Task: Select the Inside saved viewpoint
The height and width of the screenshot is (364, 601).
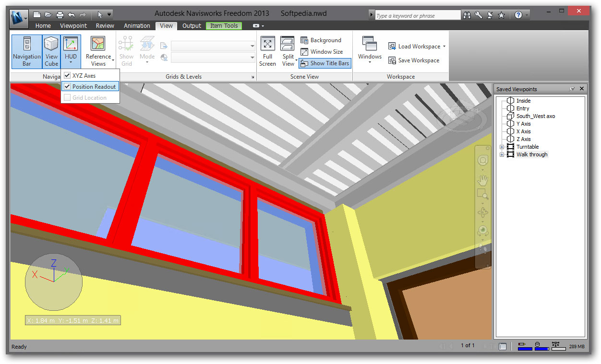Action: pyautogui.click(x=523, y=101)
